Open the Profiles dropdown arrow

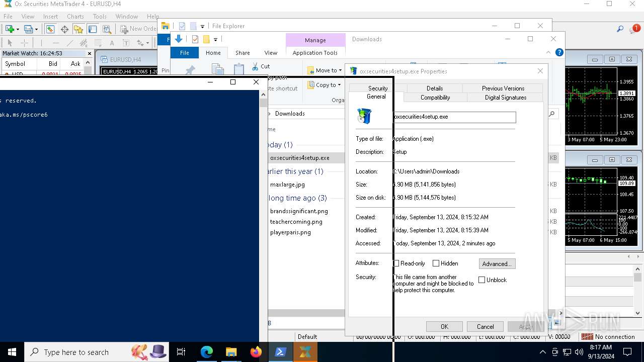click(x=37, y=30)
